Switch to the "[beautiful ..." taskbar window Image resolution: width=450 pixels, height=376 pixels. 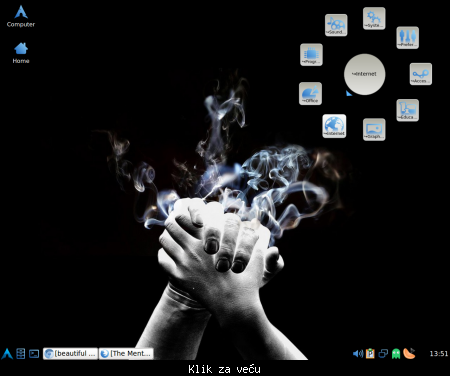tap(70, 353)
